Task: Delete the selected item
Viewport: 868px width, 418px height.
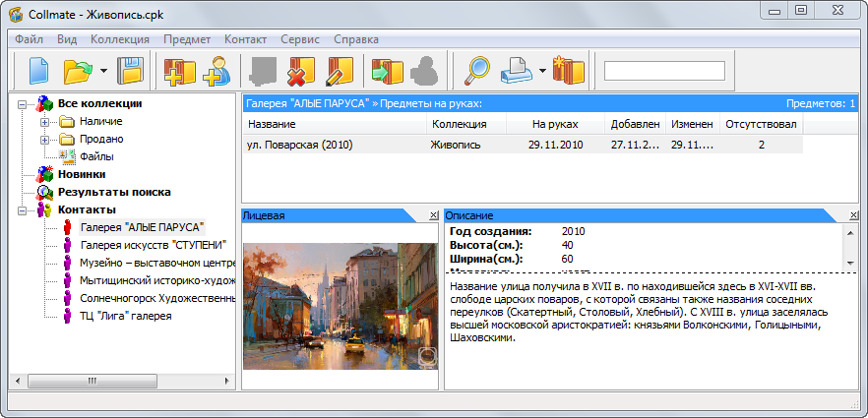Action: click(299, 71)
